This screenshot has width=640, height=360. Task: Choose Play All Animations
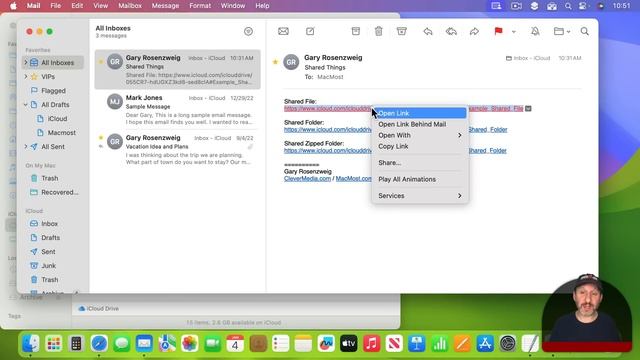(x=420, y=179)
